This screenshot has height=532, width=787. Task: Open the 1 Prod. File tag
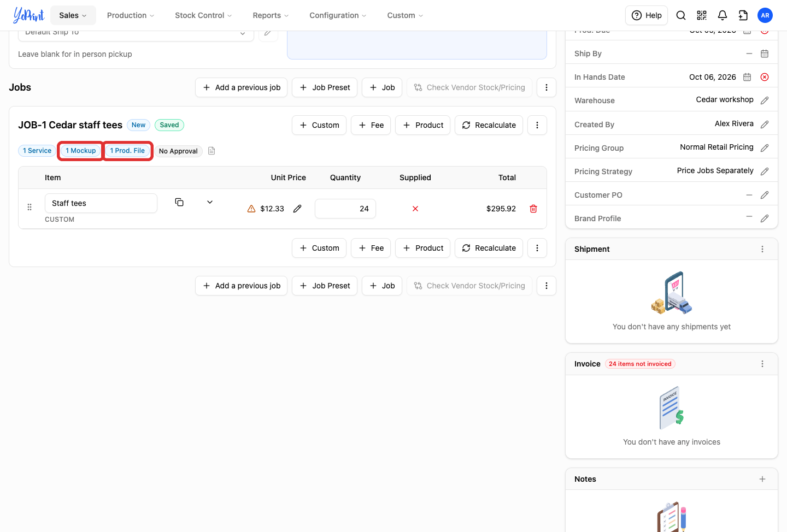[x=127, y=151]
